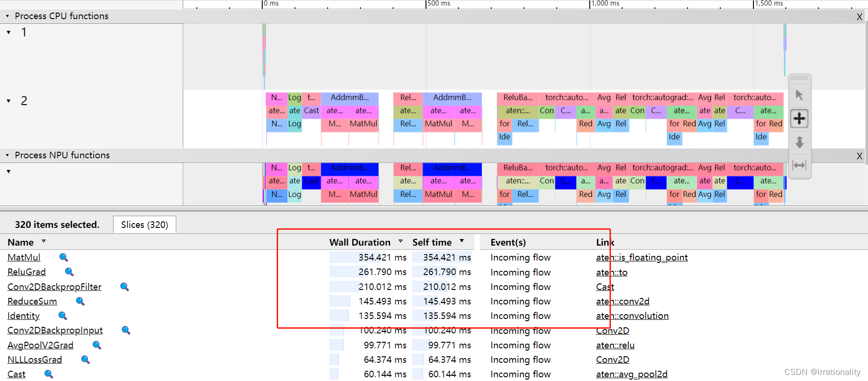Screen dimensions: 868x381
Task: Click magnifier beside Cast row
Action: tap(49, 374)
